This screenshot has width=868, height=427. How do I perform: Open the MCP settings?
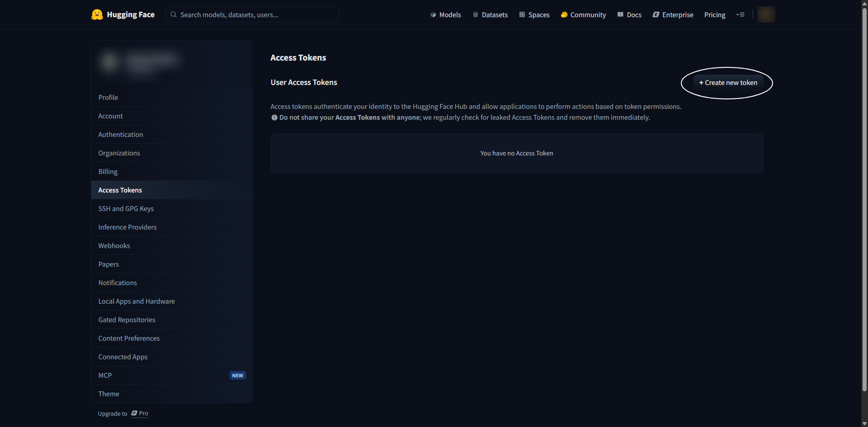pyautogui.click(x=172, y=375)
